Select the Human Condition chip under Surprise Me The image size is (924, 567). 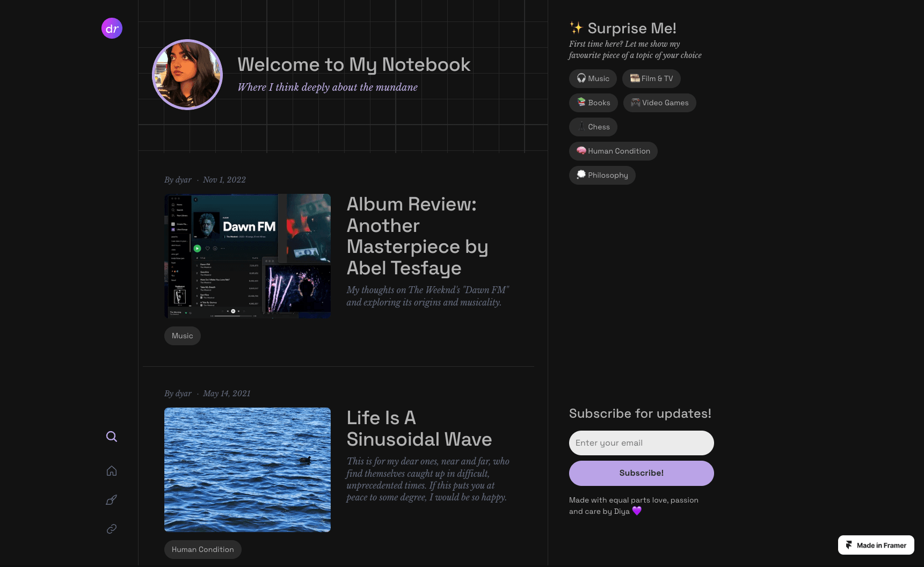(613, 151)
